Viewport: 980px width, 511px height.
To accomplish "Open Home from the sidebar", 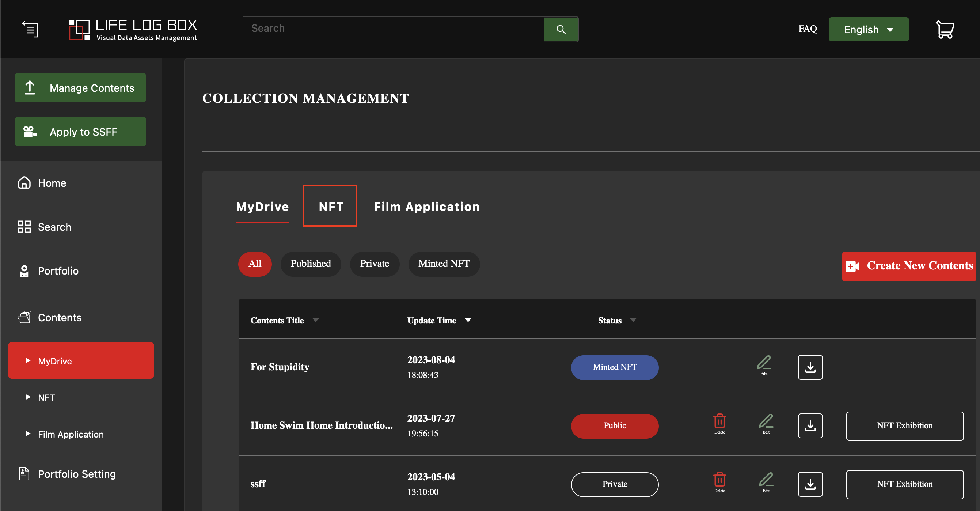I will point(42,183).
